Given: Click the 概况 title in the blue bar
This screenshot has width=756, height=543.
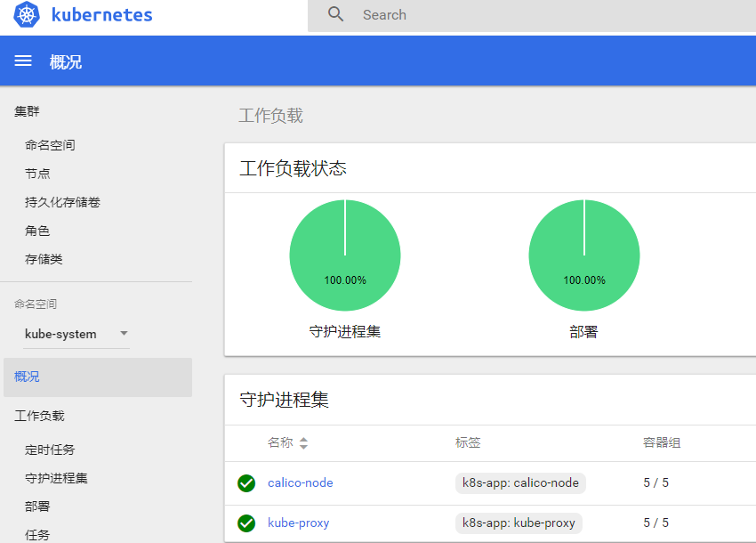Looking at the screenshot, I should (66, 61).
